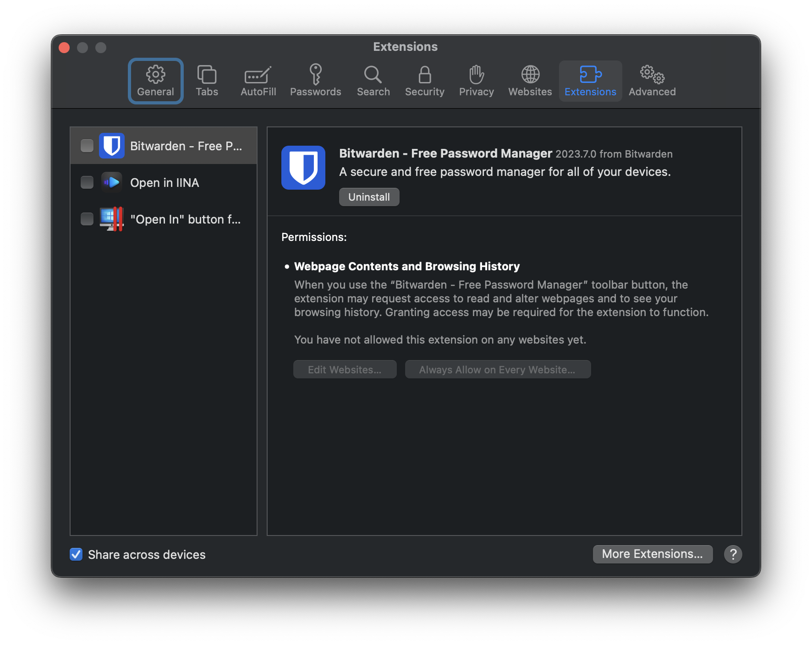Select the Search preferences tab
This screenshot has height=645, width=812.
click(x=373, y=81)
